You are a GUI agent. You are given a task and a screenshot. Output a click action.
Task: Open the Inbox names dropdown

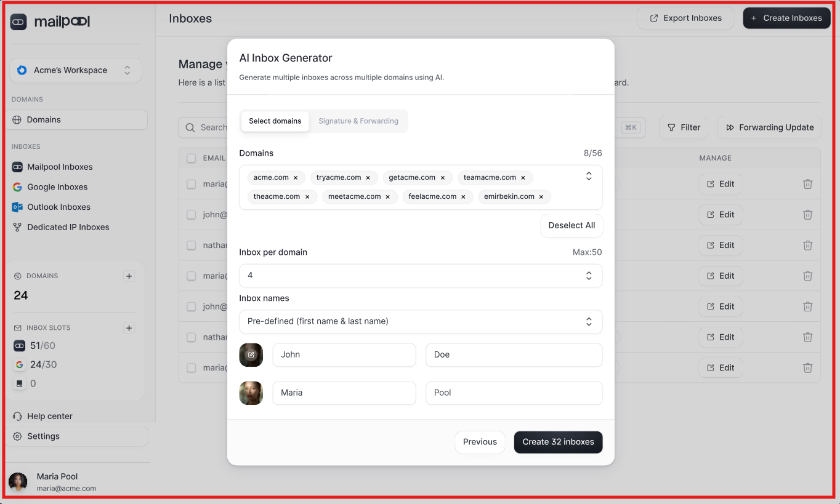coord(421,321)
